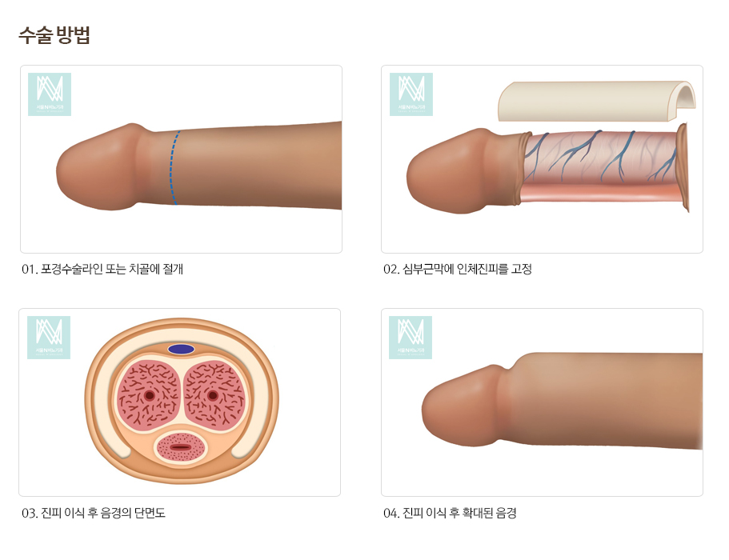Screen dimensions: 729x560
Task: Open the step 04 post-graft result illustration
Action: [542, 402]
